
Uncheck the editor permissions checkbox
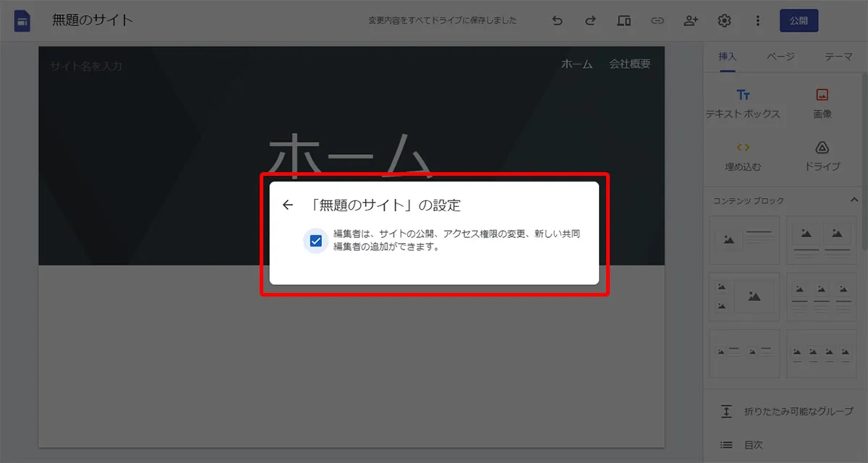point(315,240)
